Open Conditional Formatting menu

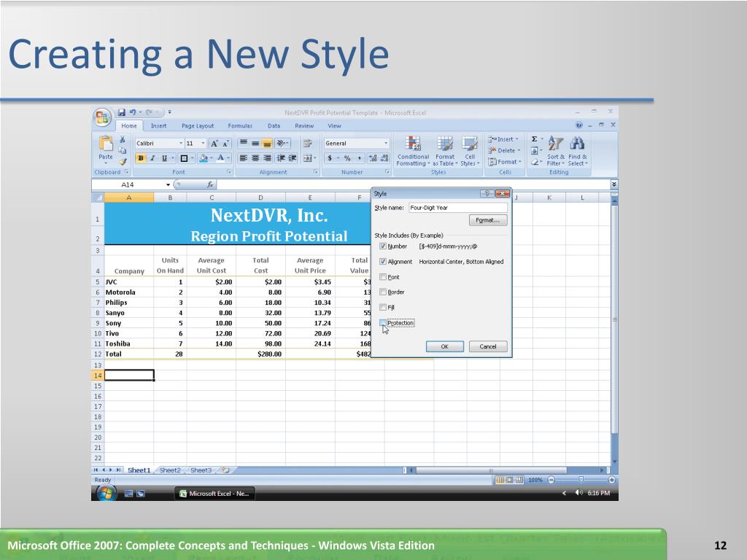coord(413,151)
